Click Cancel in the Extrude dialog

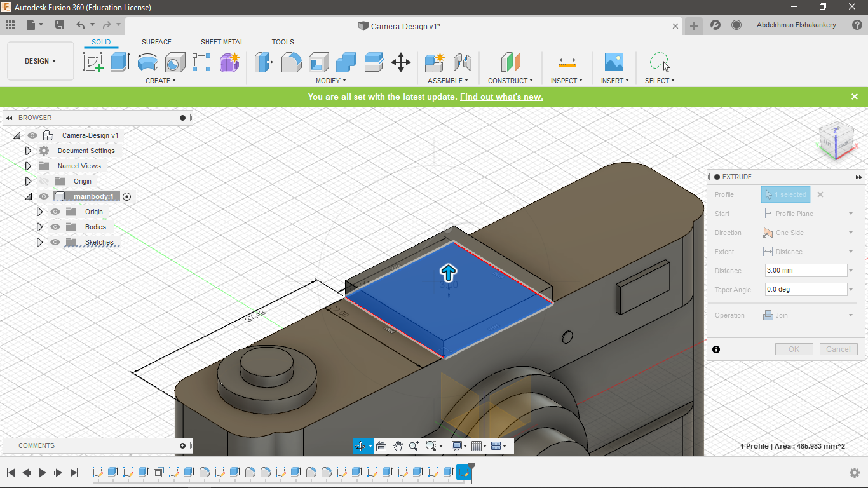(838, 349)
